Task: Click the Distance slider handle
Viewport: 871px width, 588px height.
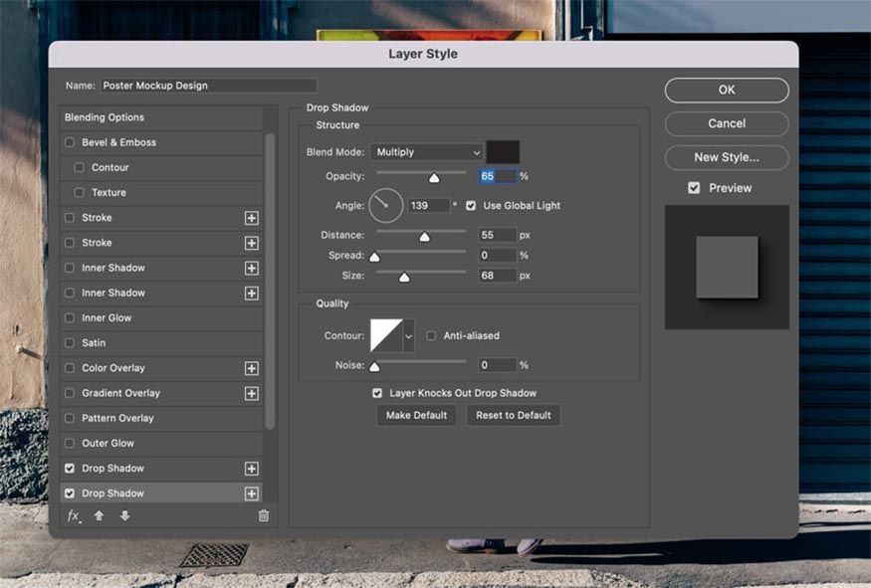Action: (x=424, y=237)
